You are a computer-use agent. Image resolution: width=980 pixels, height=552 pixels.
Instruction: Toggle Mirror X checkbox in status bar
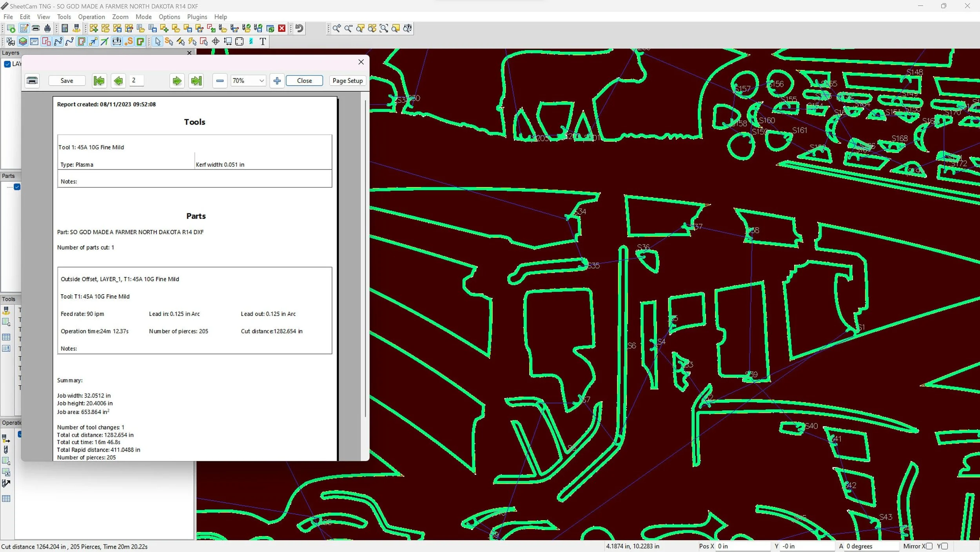coord(929,546)
